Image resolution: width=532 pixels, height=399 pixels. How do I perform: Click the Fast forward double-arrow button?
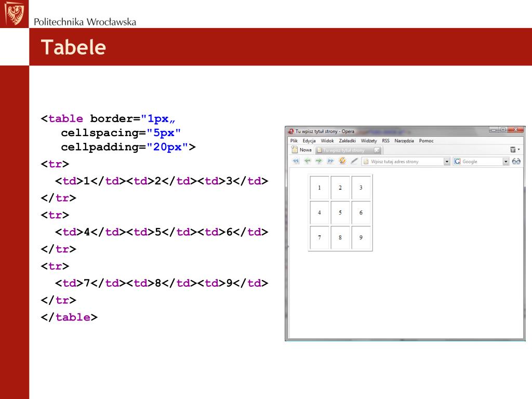[x=330, y=161]
